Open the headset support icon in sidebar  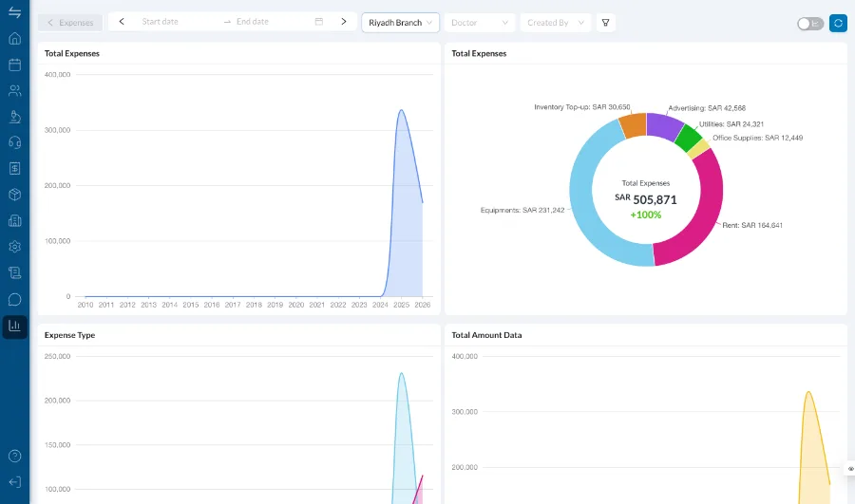click(14, 142)
